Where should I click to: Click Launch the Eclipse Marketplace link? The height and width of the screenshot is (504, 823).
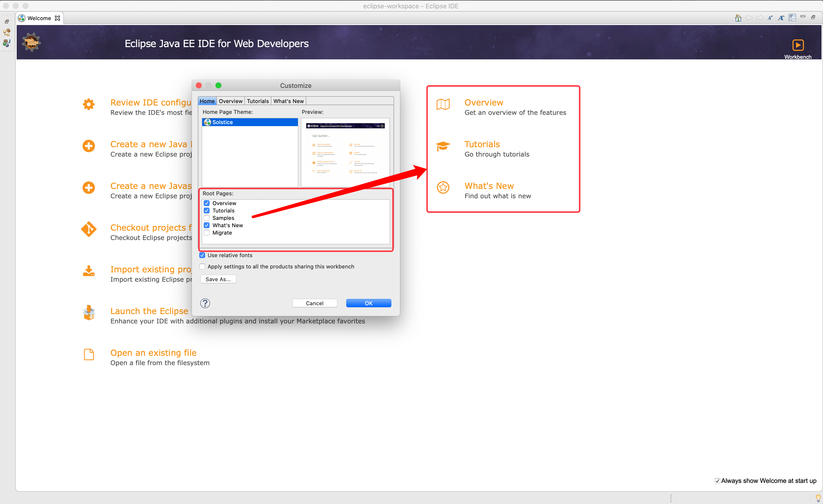tap(149, 311)
